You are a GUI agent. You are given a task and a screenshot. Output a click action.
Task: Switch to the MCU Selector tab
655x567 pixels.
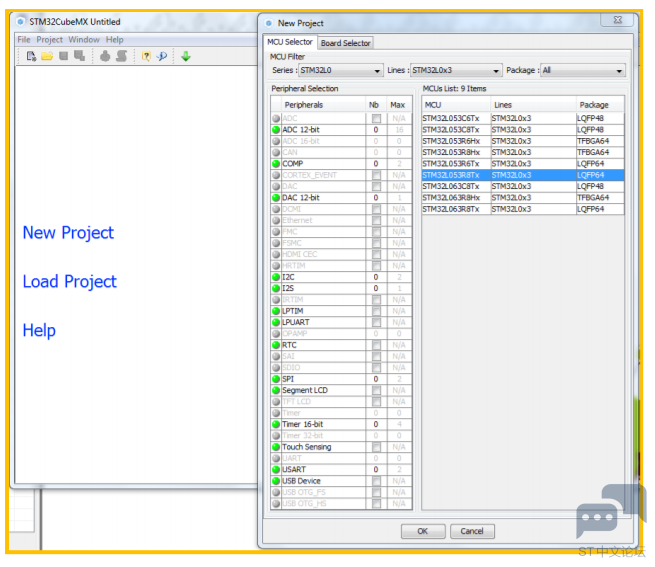pyautogui.click(x=290, y=42)
